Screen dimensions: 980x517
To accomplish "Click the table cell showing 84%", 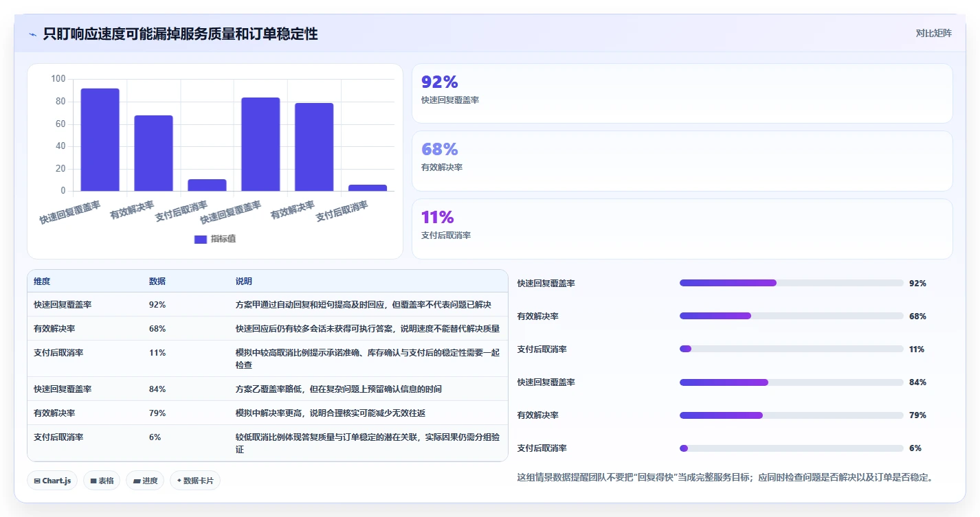I will (x=157, y=389).
